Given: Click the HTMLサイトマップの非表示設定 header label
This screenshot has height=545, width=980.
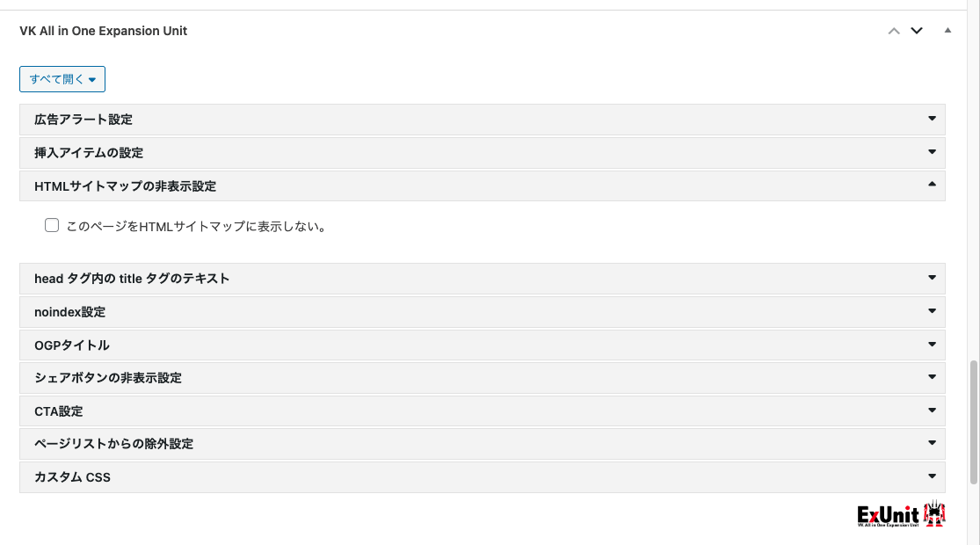Looking at the screenshot, I should [125, 186].
